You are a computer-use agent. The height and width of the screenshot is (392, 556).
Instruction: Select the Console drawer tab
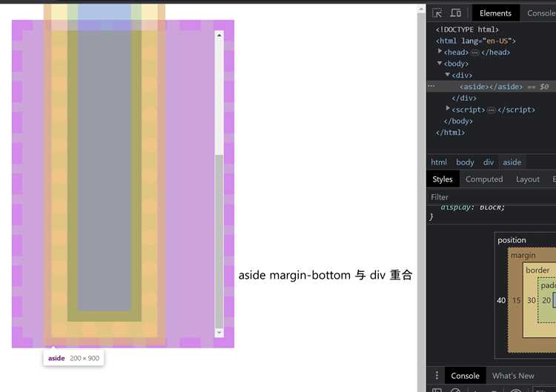click(x=465, y=376)
